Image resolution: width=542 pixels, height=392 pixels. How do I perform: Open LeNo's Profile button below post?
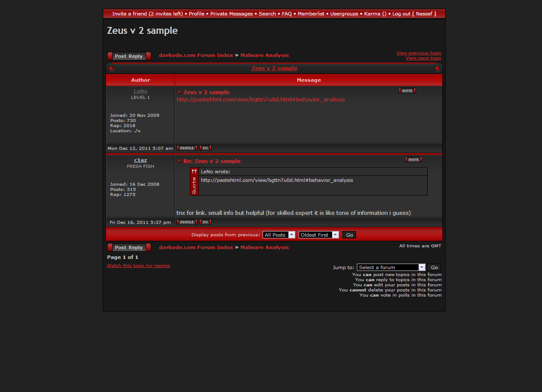pos(186,148)
